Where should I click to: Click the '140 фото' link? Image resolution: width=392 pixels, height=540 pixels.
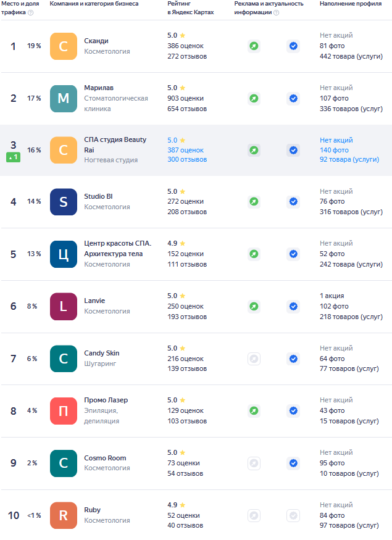click(334, 150)
